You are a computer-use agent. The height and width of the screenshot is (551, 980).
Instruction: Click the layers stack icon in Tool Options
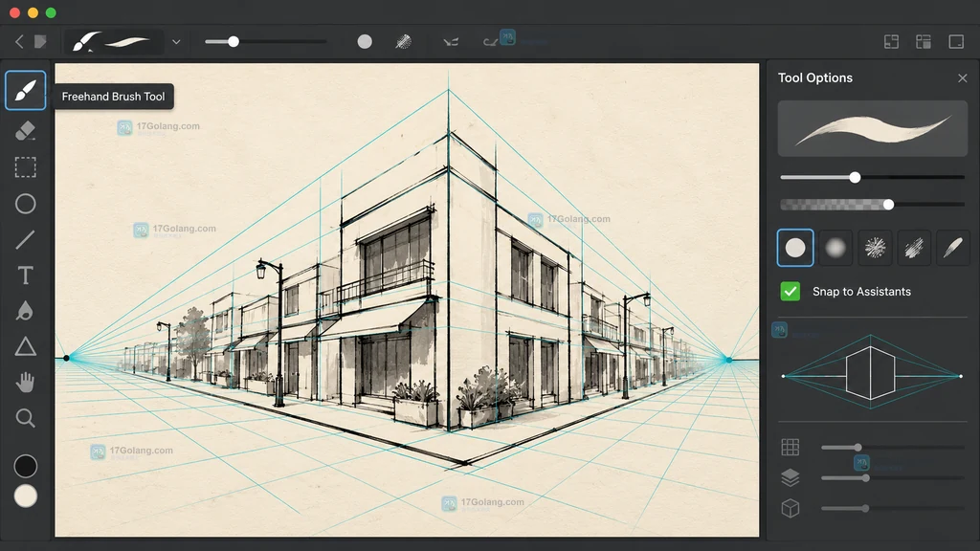tap(790, 478)
